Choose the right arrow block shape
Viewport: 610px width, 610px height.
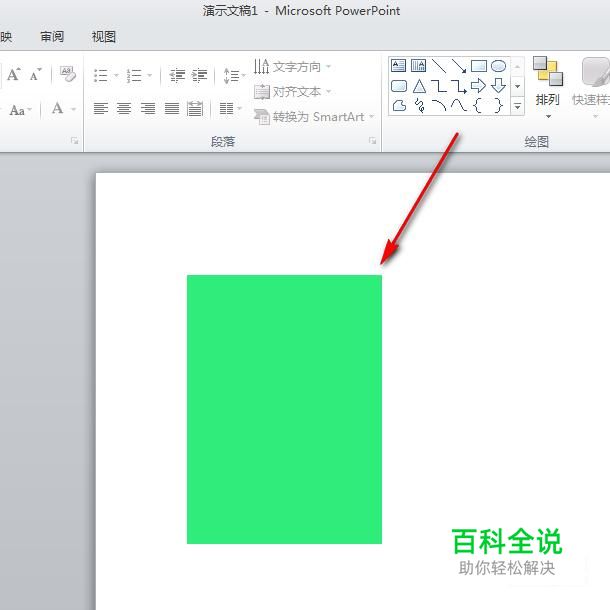479,86
